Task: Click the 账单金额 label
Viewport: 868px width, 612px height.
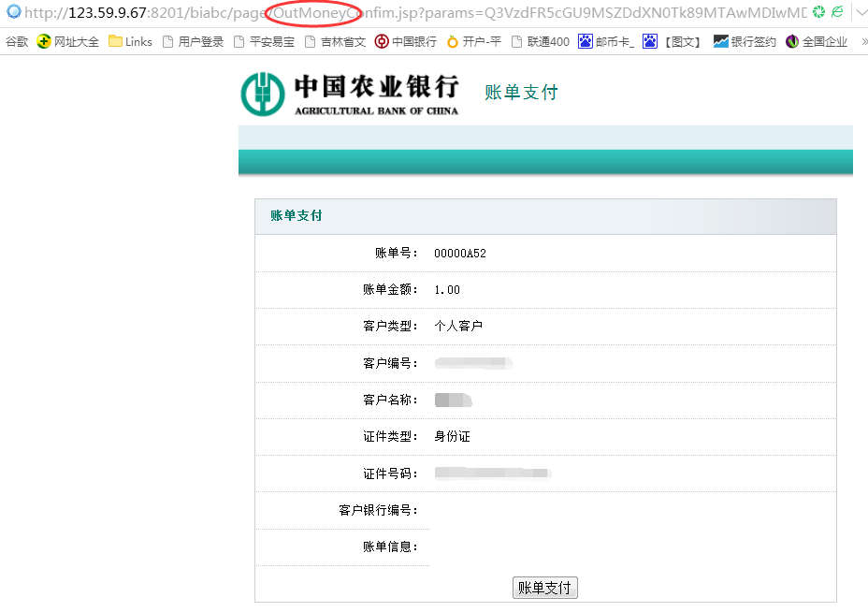Action: 390,290
